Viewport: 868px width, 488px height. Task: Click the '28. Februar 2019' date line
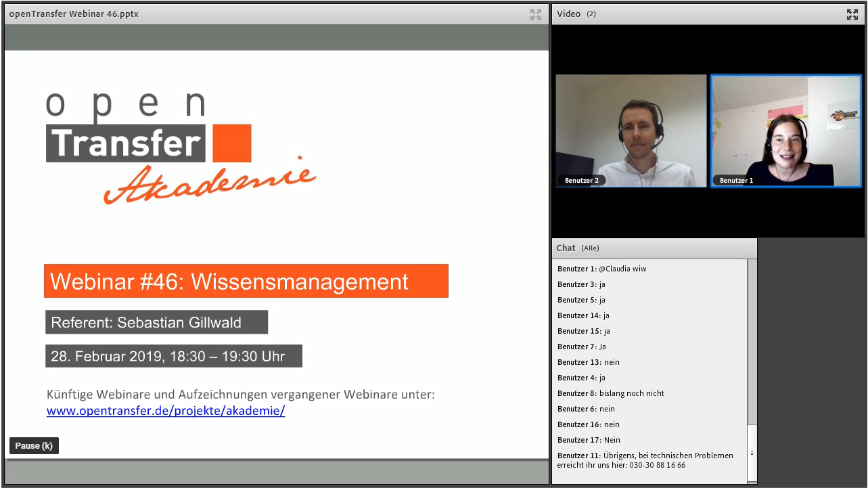173,356
